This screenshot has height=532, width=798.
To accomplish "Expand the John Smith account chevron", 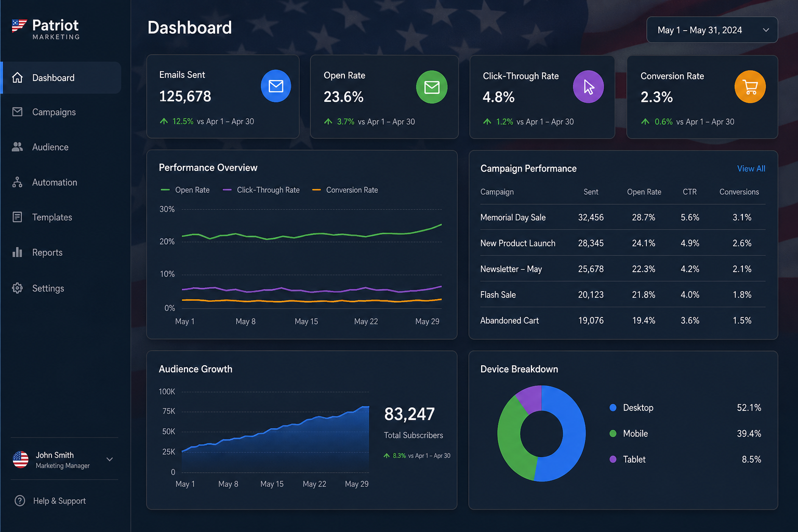I will 110,459.
